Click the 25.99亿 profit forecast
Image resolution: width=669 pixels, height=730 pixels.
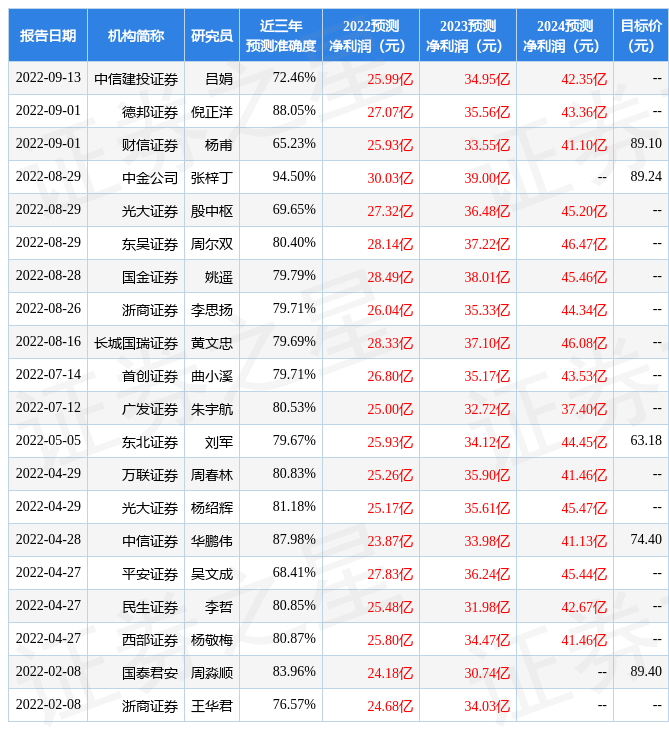390,79
